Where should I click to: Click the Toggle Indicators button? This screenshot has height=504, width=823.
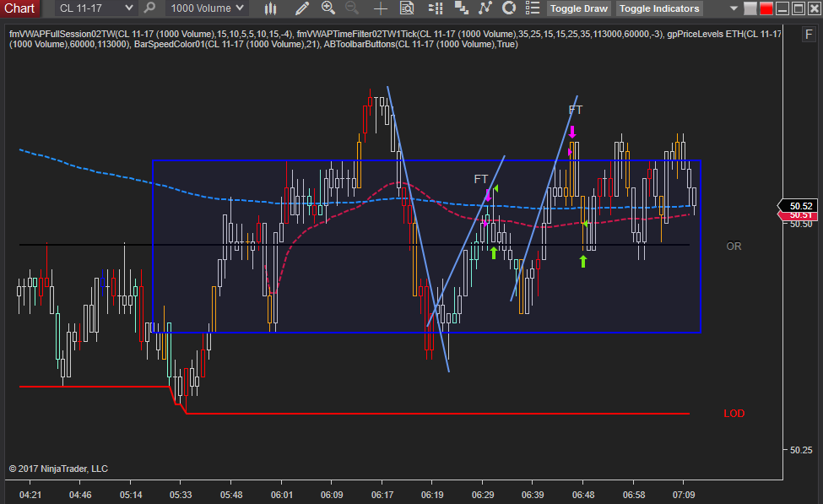[x=659, y=8]
